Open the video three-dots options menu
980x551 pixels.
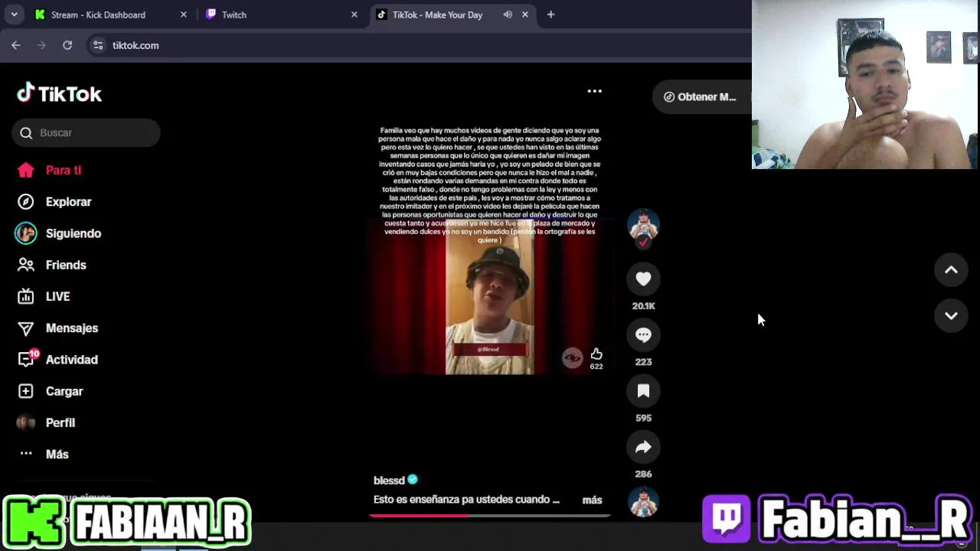594,91
